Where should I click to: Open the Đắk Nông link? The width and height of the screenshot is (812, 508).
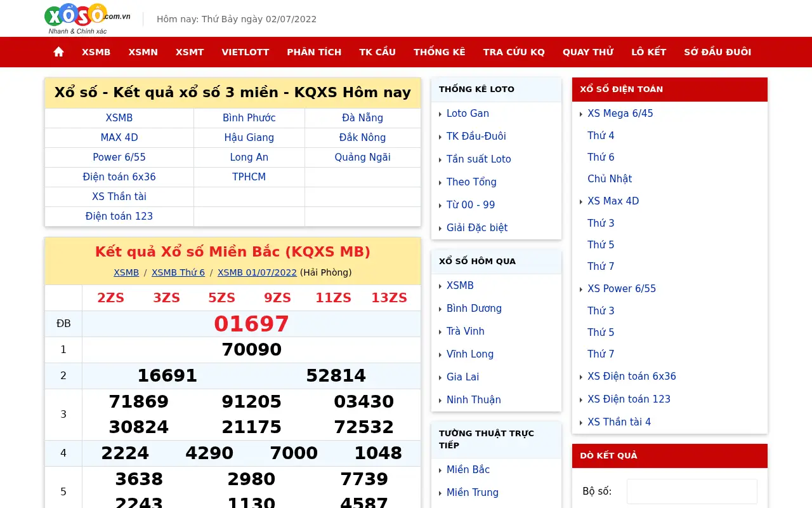[362, 138]
